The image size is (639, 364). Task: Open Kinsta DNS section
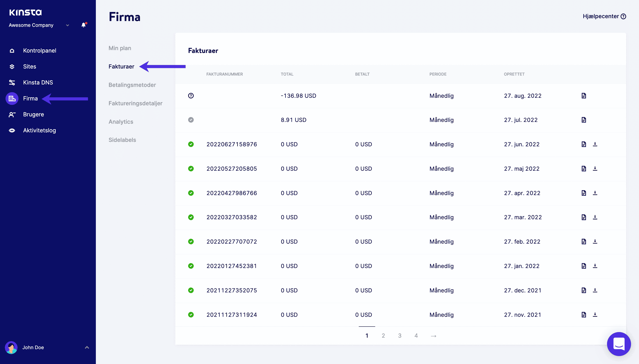tap(38, 82)
